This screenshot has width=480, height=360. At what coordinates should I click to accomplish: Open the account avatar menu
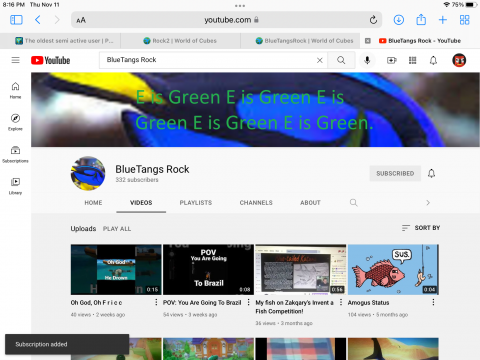point(459,60)
